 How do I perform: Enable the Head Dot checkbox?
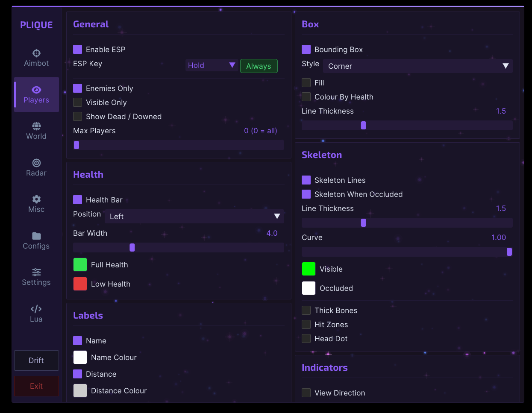tap(306, 338)
